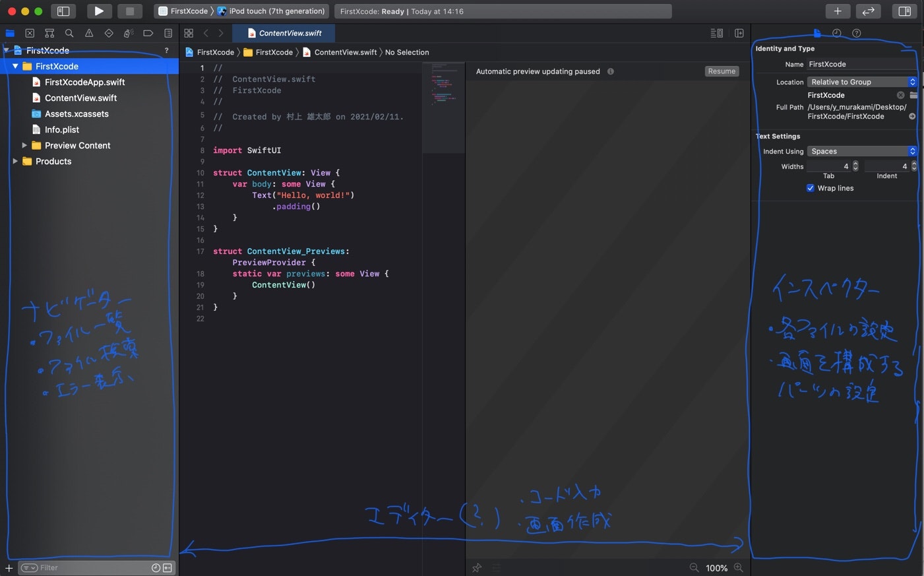Open the Breakpoint navigator
This screenshot has height=576, width=924.
(x=148, y=33)
